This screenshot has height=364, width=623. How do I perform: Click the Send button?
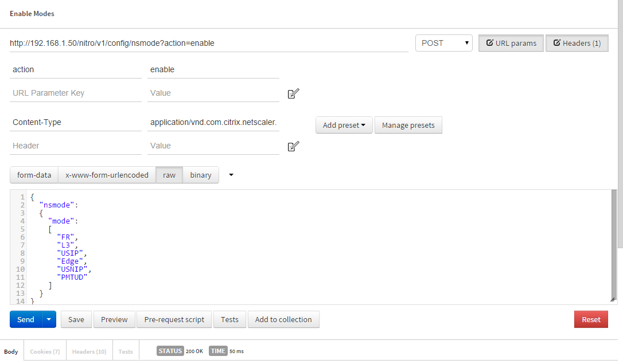26,319
